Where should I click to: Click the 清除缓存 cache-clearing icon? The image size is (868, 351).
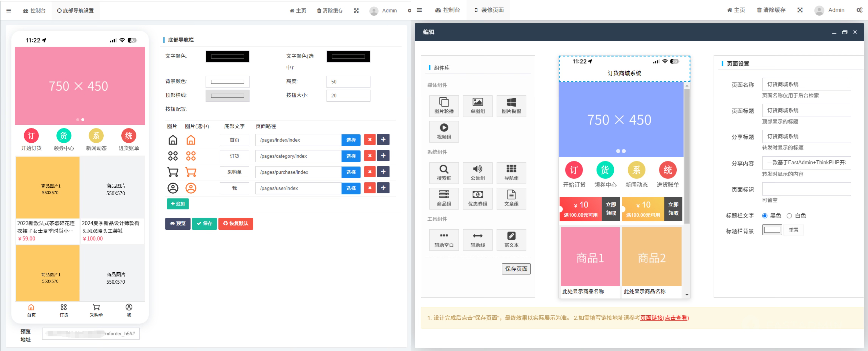[x=330, y=10]
